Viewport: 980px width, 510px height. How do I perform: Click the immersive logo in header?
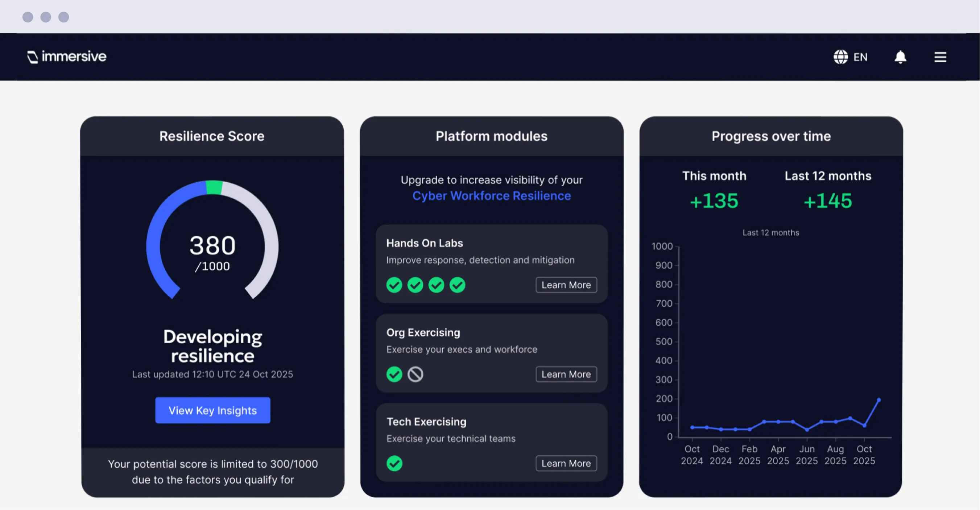coord(67,57)
